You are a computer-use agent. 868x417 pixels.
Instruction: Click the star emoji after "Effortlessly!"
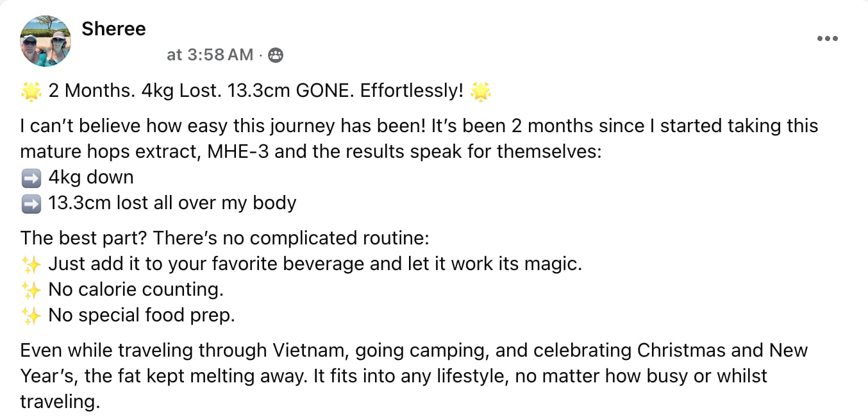pos(481,92)
